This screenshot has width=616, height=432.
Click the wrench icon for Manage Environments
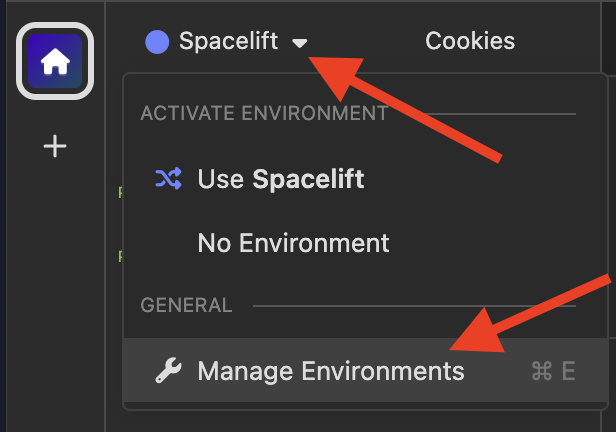point(168,371)
